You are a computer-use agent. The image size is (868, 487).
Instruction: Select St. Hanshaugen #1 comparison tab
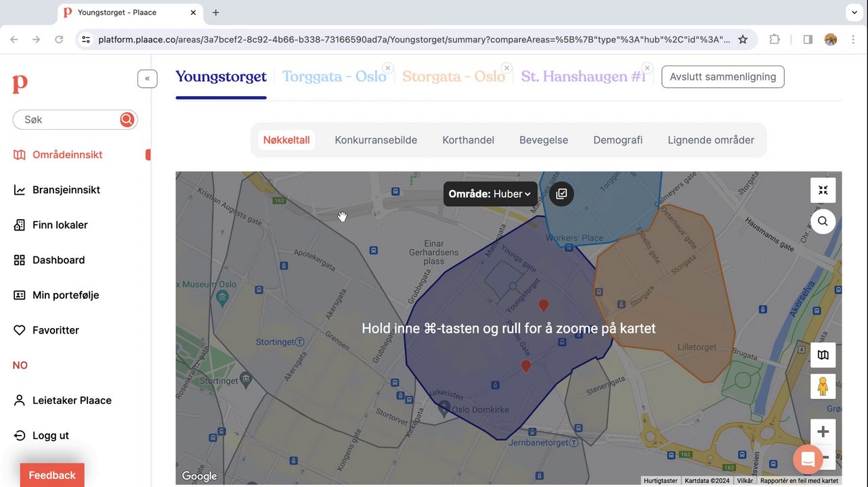583,76
